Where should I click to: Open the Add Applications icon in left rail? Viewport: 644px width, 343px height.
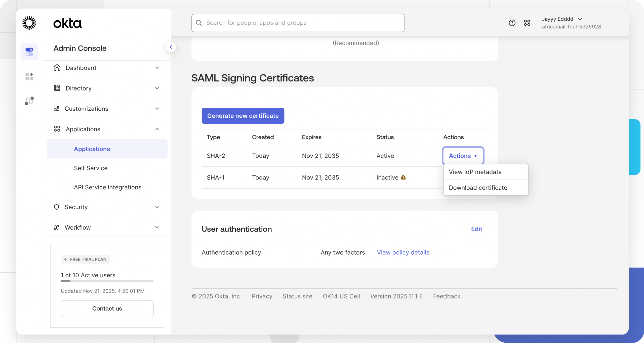(x=29, y=76)
